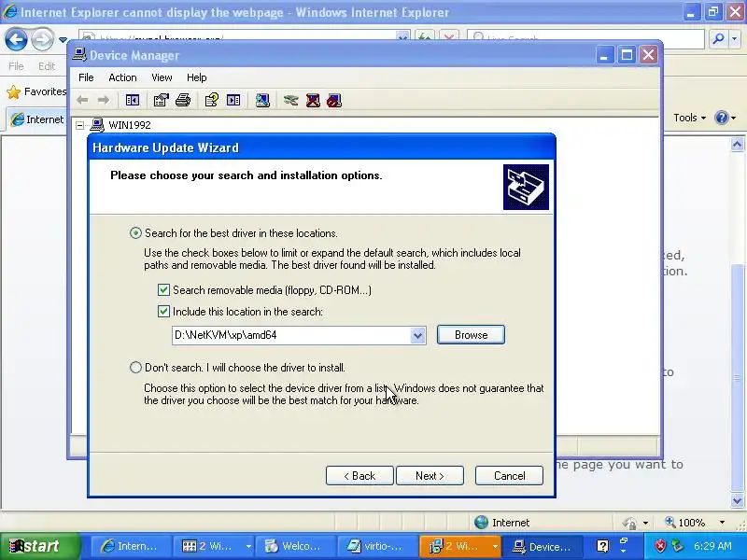Open Favorites in Internet Explorer
This screenshot has height=560, width=747.
click(36, 91)
